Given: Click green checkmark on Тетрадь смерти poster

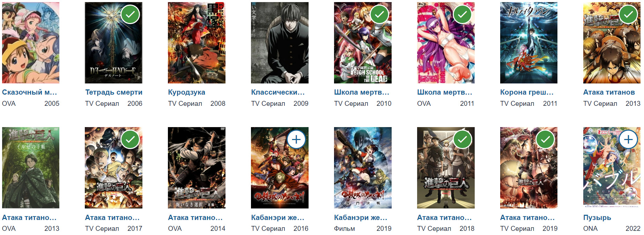Looking at the screenshot, I should tap(130, 14).
